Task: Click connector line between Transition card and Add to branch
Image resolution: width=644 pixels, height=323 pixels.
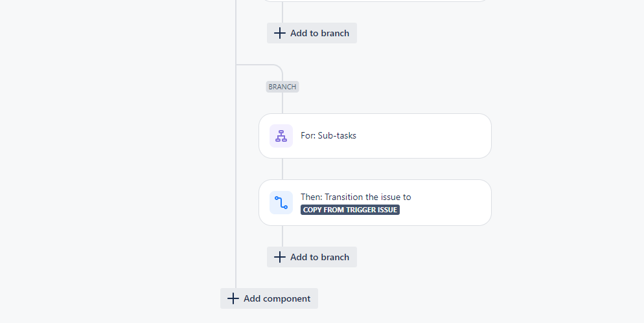Action: pyautogui.click(x=282, y=236)
